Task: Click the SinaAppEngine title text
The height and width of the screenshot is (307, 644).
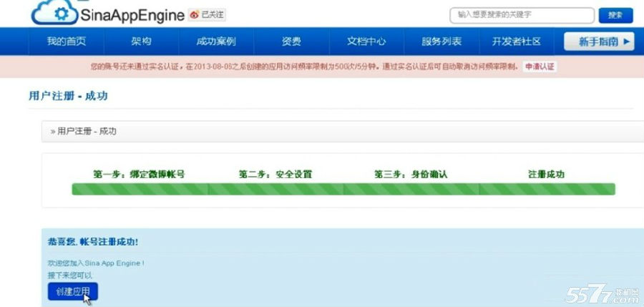Action: [132, 15]
